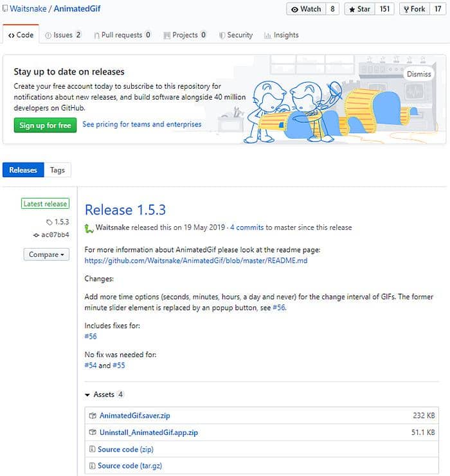Open the Pull requests tab

[122, 35]
